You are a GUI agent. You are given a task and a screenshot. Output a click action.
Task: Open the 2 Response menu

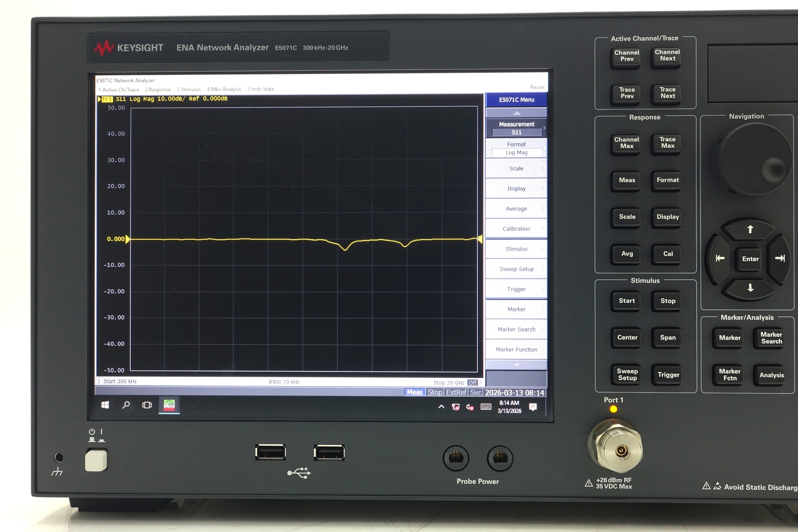(x=158, y=89)
